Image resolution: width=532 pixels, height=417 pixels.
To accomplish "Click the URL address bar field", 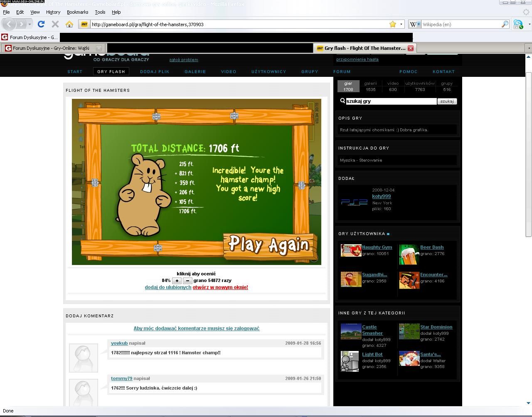I will tap(239, 24).
